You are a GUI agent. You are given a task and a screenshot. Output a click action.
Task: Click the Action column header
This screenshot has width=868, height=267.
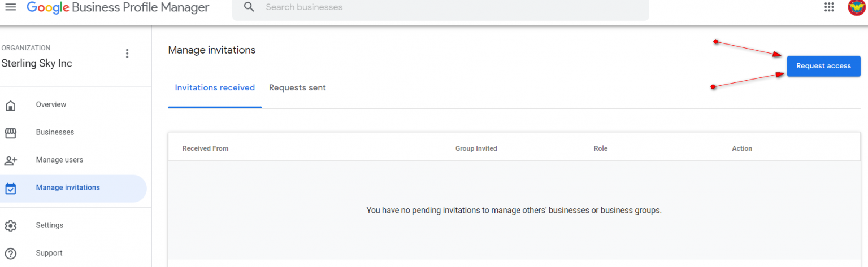pyautogui.click(x=742, y=148)
